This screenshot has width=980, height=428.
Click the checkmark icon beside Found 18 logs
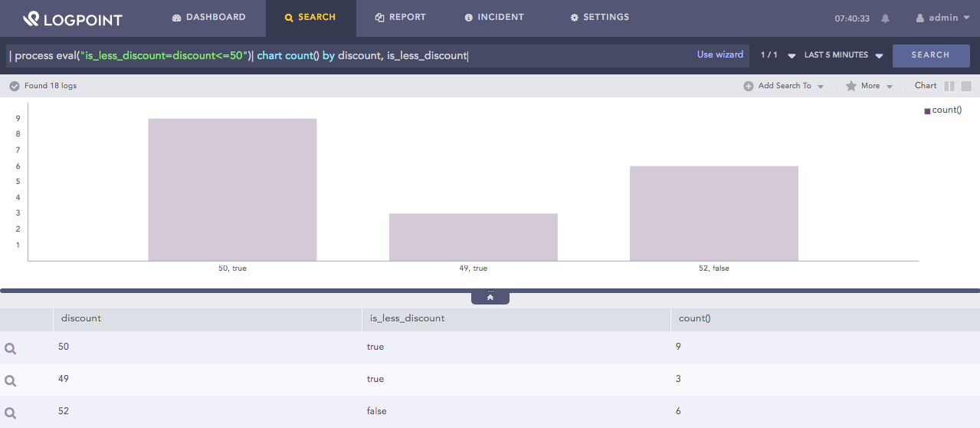pyautogui.click(x=14, y=86)
